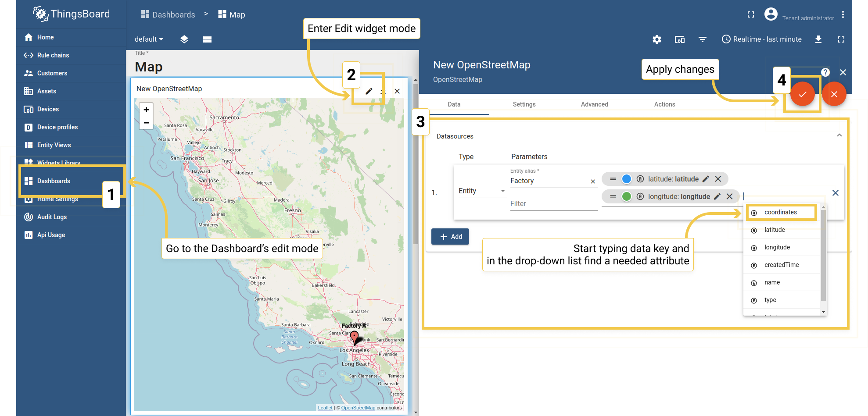Choose name from the key list
Image resolution: width=868 pixels, height=416 pixels.
tap(781, 282)
